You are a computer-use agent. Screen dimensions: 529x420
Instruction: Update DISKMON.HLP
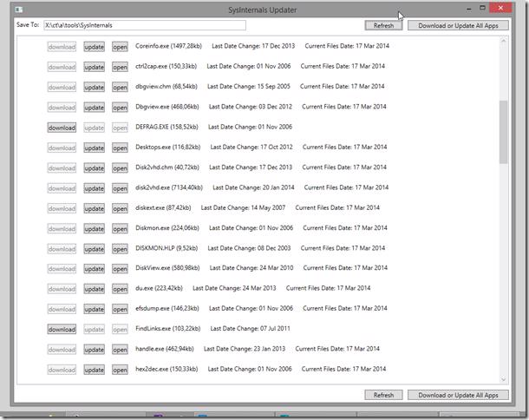pyautogui.click(x=95, y=249)
